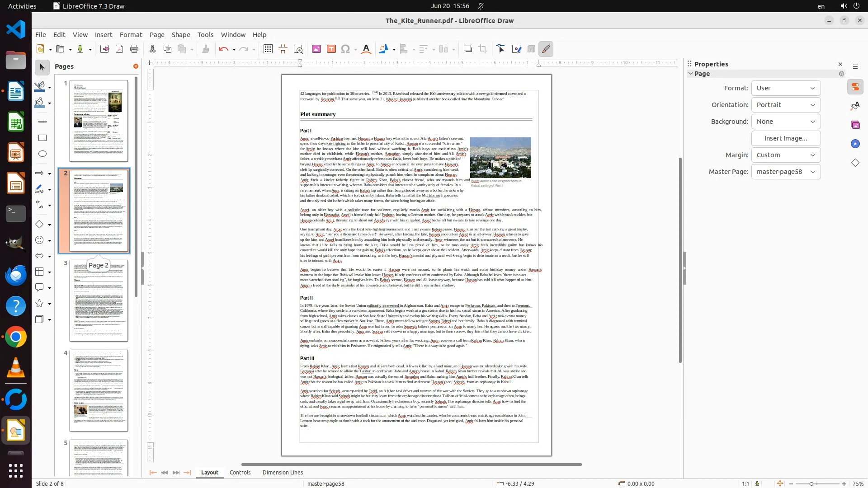Click the Print icon in toolbar

[134, 49]
